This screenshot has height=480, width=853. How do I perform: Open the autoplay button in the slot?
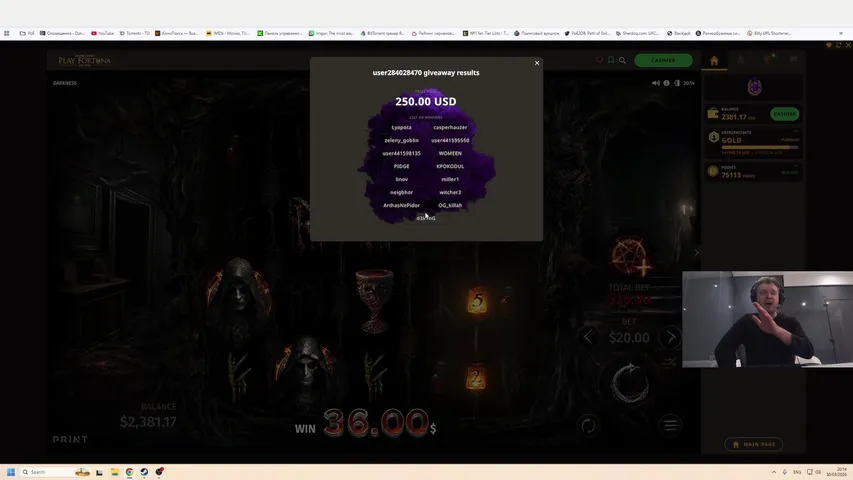point(588,425)
